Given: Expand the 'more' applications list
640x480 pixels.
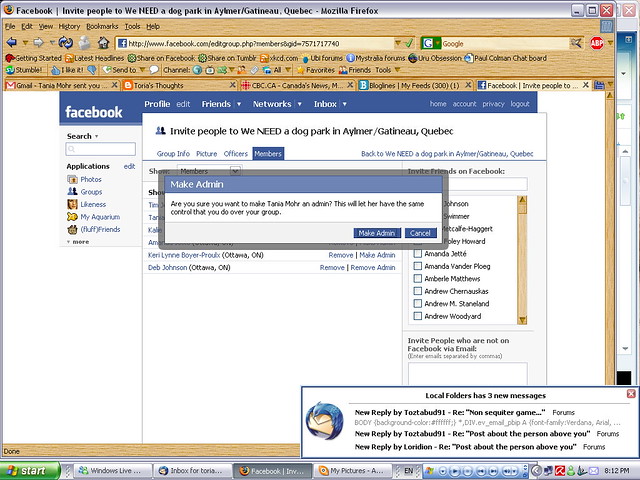Looking at the screenshot, I should 78,242.
